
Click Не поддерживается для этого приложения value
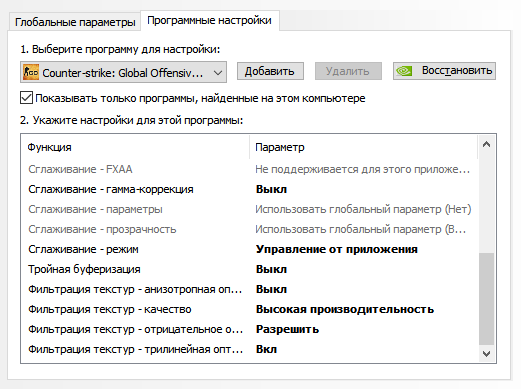click(x=363, y=169)
